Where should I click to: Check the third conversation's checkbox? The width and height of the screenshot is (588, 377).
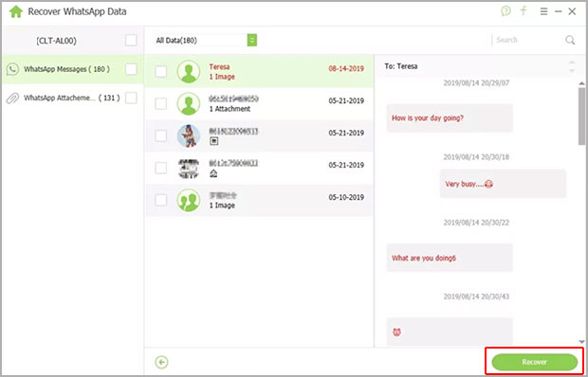point(161,135)
